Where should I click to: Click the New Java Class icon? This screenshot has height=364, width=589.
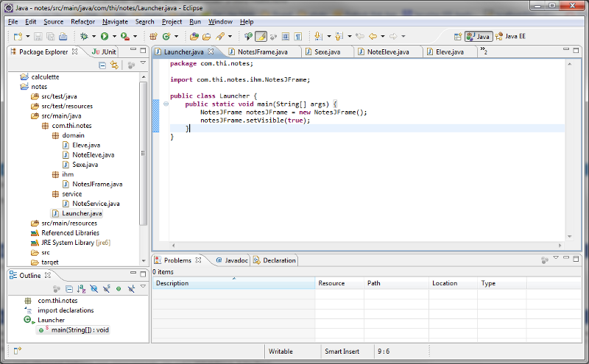pyautogui.click(x=166, y=36)
